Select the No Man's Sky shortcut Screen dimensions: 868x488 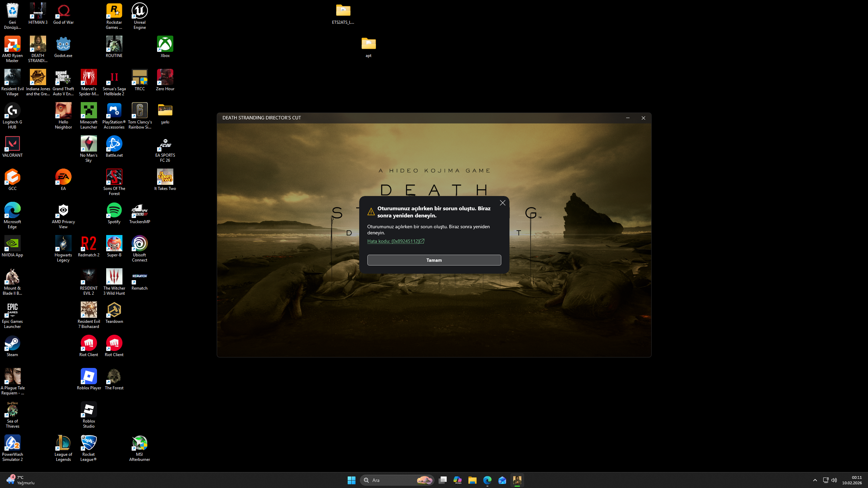[89, 149]
